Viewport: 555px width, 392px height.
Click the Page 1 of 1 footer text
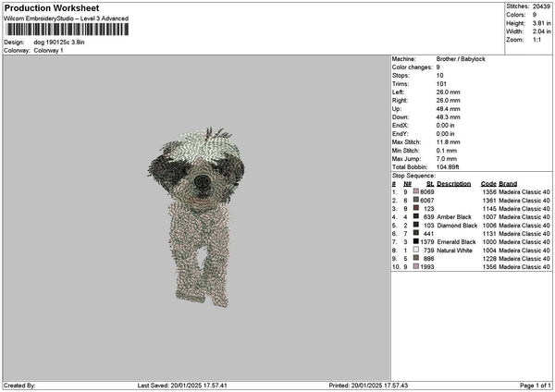coord(531,385)
